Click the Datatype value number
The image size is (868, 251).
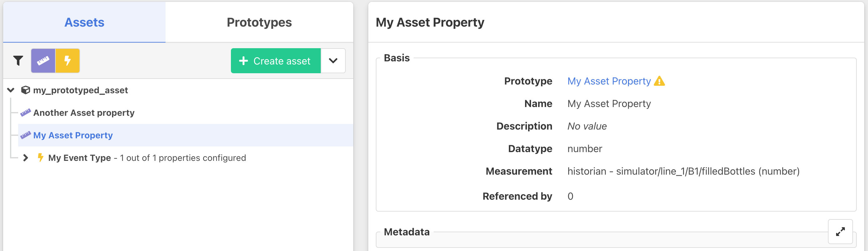tap(585, 149)
